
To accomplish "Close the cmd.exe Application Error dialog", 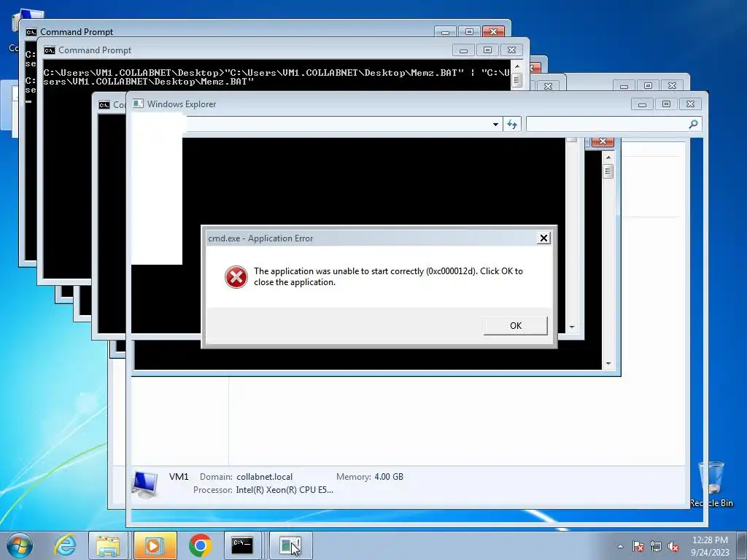I will 543,238.
